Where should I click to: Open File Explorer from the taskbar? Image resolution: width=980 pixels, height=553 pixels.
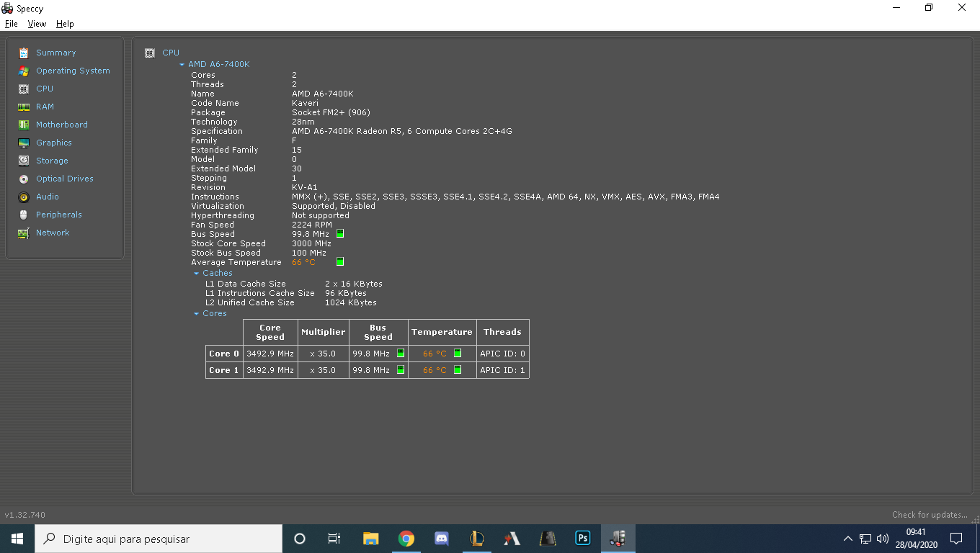tap(371, 539)
